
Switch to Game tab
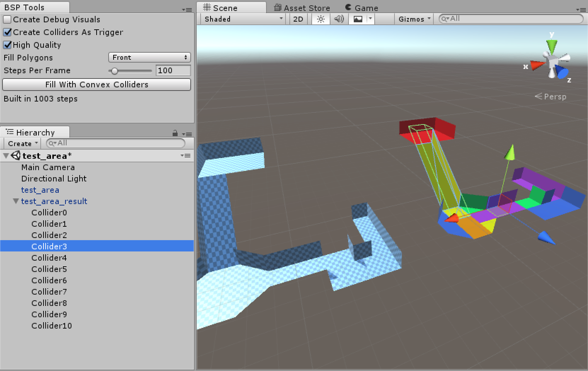coord(362,8)
